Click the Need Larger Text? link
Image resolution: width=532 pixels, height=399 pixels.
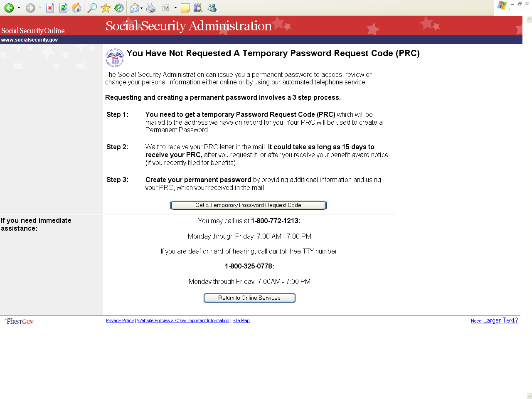click(495, 320)
